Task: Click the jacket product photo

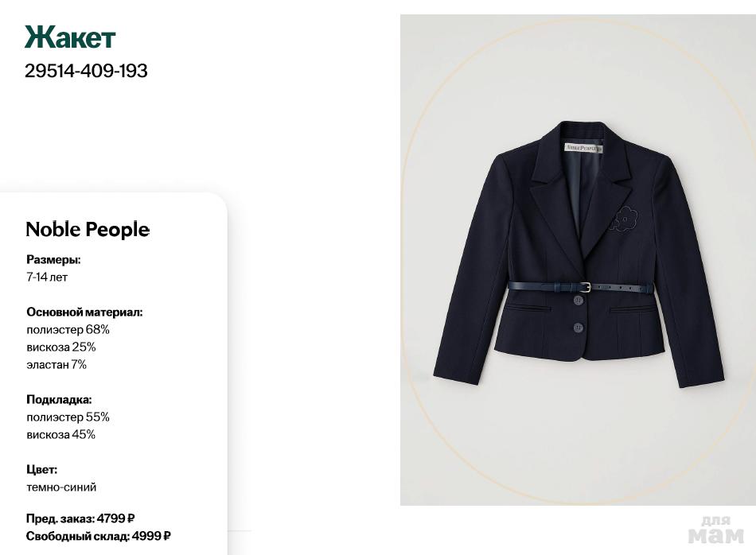Action: click(578, 259)
